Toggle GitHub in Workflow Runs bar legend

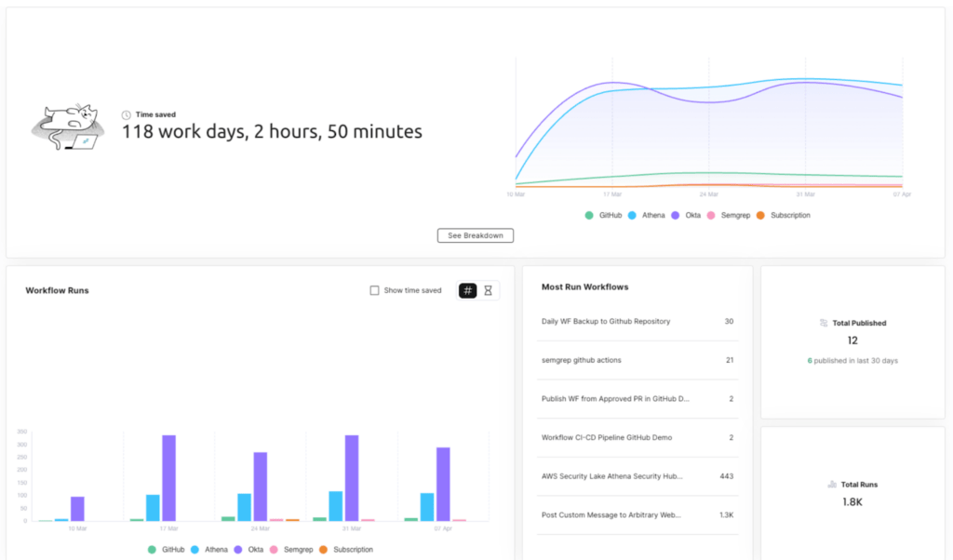[x=166, y=550]
